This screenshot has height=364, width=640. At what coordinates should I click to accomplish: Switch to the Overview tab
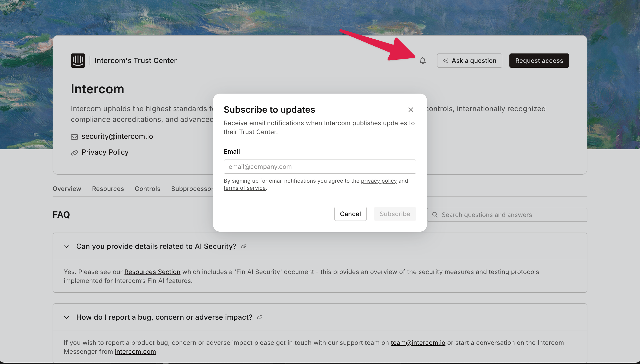[67, 189]
